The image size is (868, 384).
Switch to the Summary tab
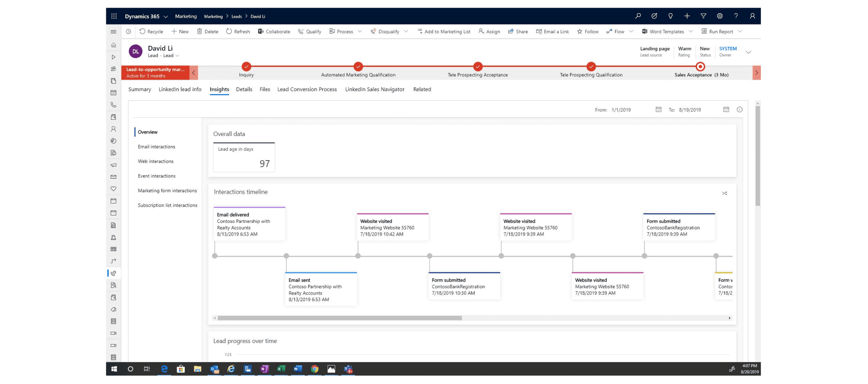tap(139, 89)
